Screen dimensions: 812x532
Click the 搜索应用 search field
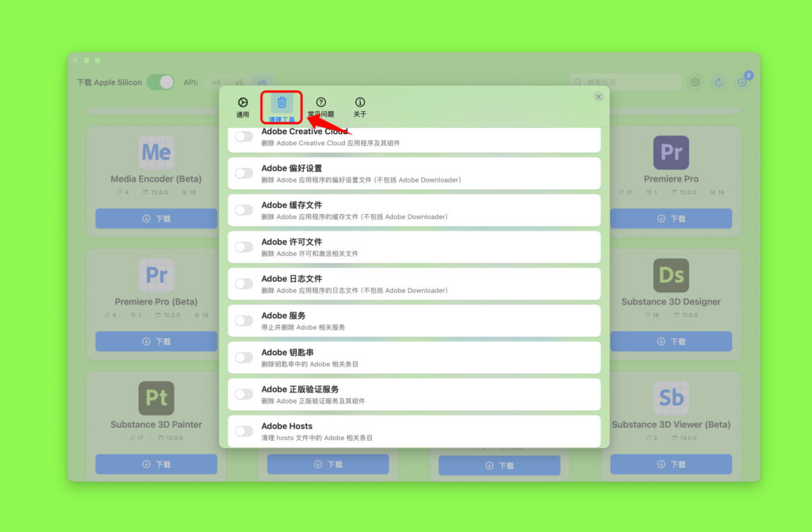click(x=626, y=82)
